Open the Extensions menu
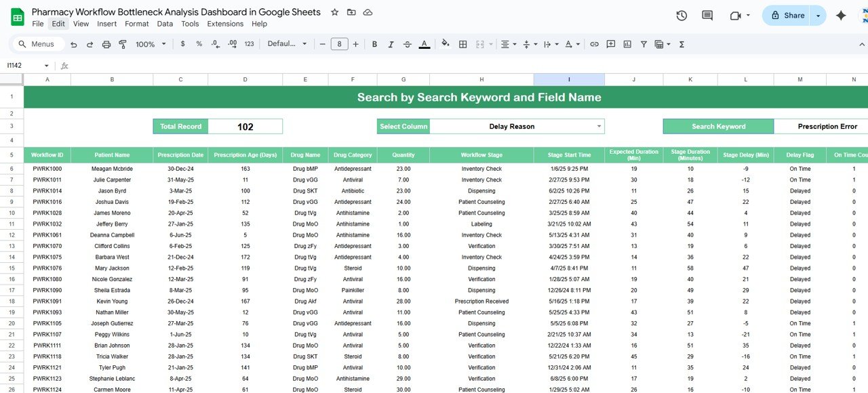868x393 pixels. pyautogui.click(x=225, y=24)
